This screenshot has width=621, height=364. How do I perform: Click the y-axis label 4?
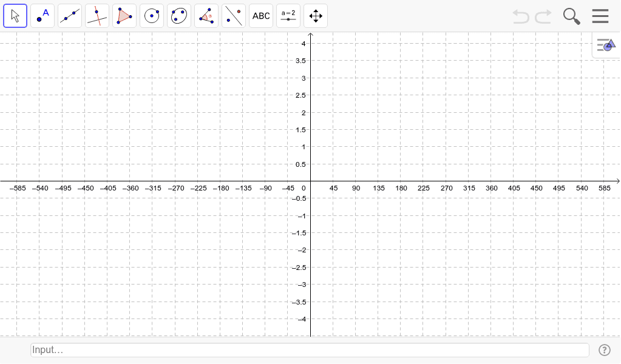tap(304, 44)
